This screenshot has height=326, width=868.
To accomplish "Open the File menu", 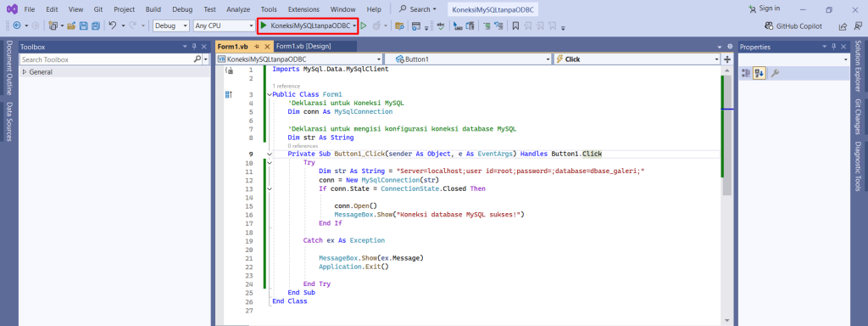I will point(30,9).
